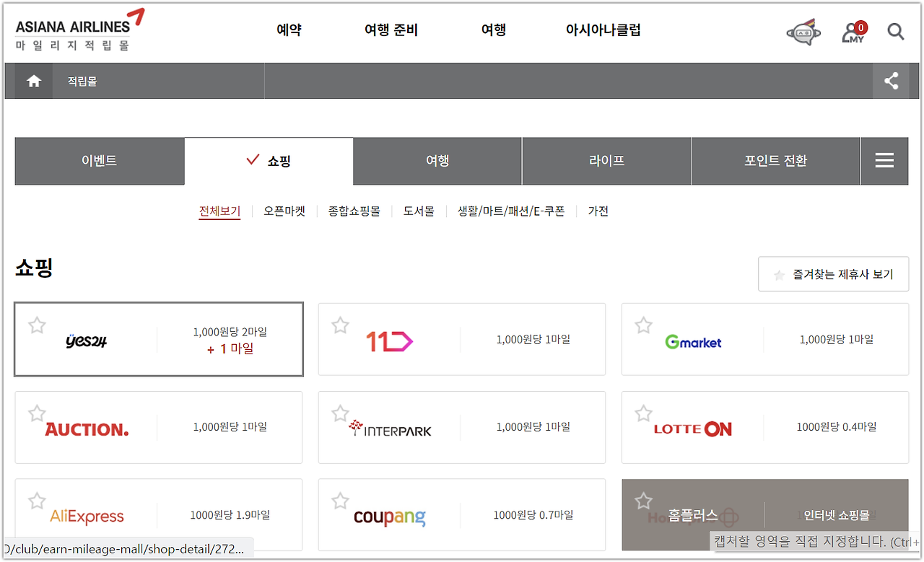Click Interpark's 1,000원당 1마일 text
The height and width of the screenshot is (562, 924).
click(x=533, y=427)
